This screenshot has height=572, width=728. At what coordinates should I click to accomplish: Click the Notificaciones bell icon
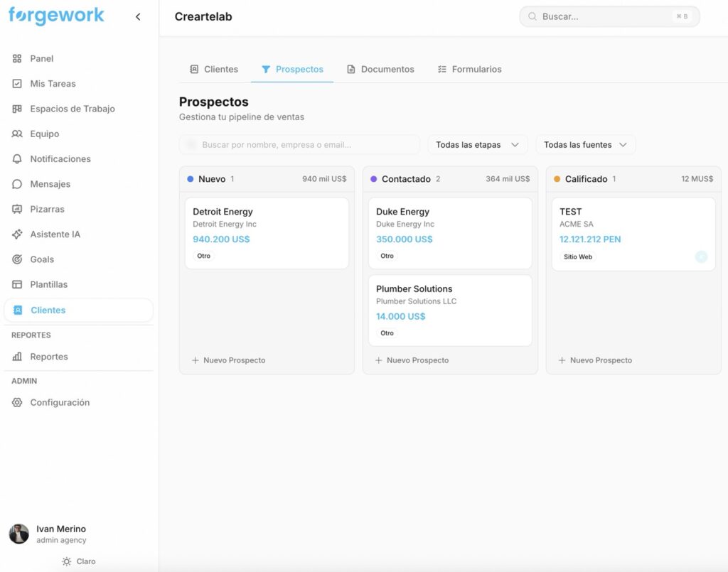17,159
